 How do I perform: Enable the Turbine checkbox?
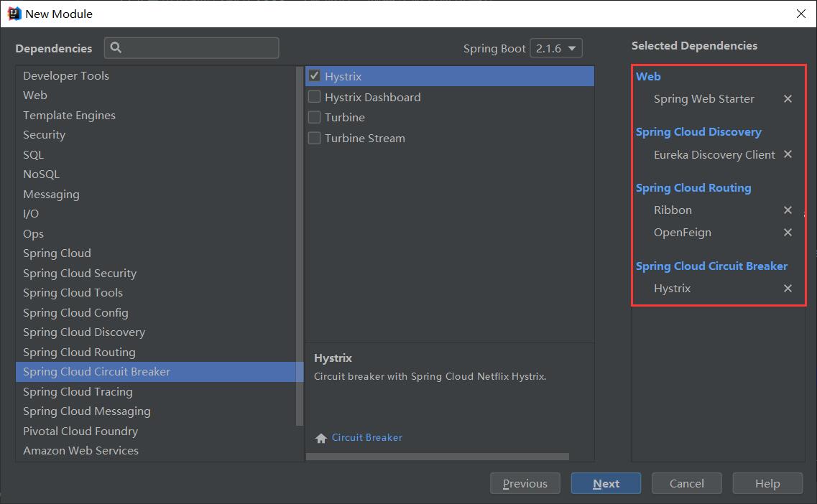tap(314, 117)
